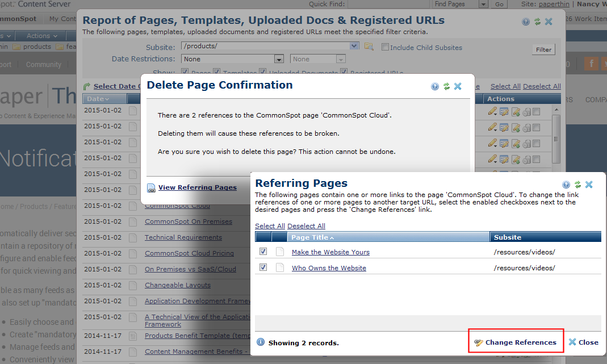Open pencil edit dropdown in second Actions row
The width and height of the screenshot is (607, 364).
(x=492, y=128)
